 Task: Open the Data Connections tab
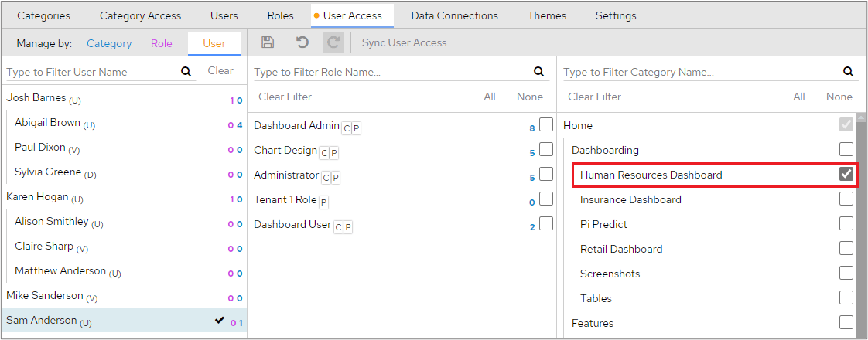click(x=454, y=15)
